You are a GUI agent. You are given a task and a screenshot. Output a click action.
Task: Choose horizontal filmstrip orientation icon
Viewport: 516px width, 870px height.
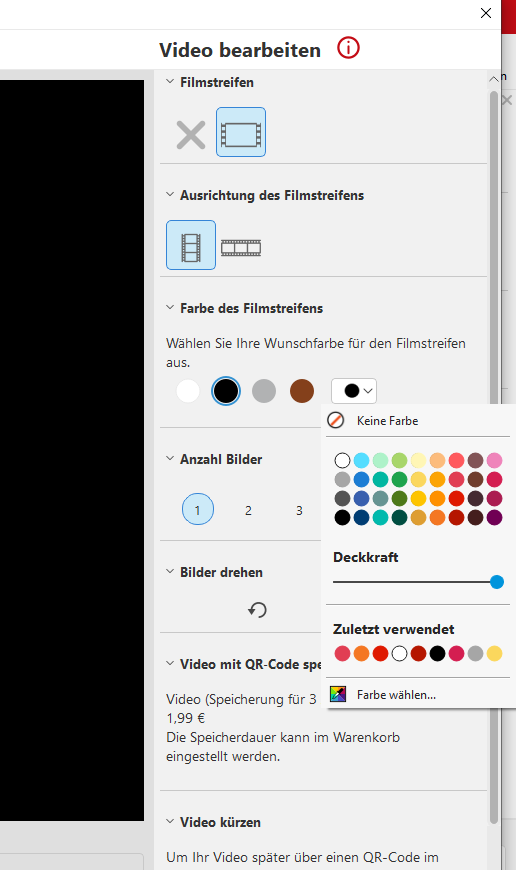241,247
